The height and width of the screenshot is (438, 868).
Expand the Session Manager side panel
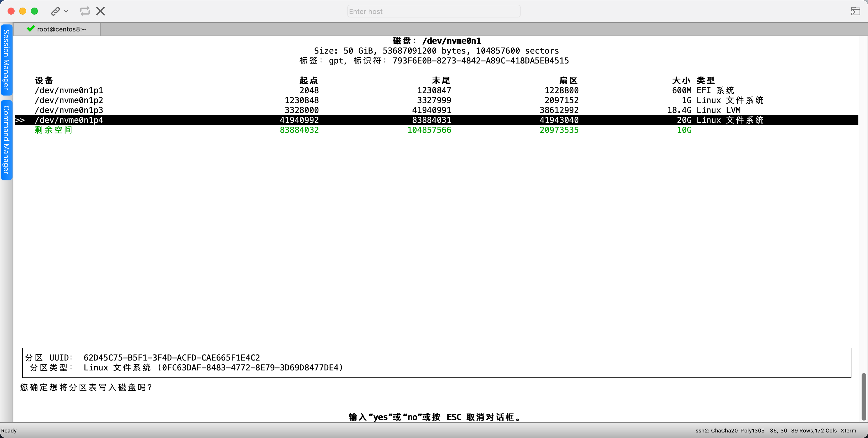click(6, 60)
